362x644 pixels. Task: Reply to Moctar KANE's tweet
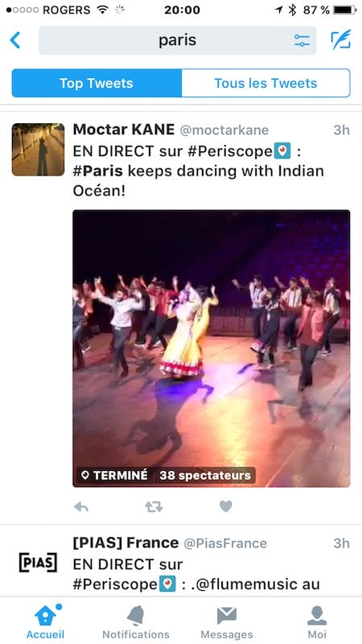click(x=81, y=507)
